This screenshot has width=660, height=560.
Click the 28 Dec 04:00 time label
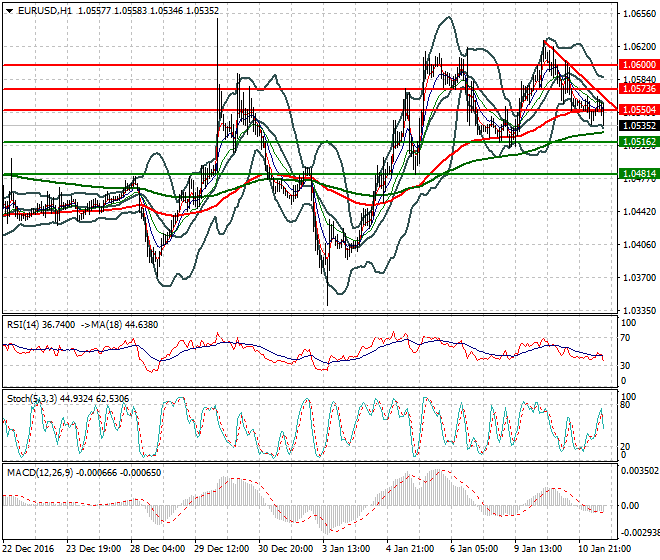157,549
